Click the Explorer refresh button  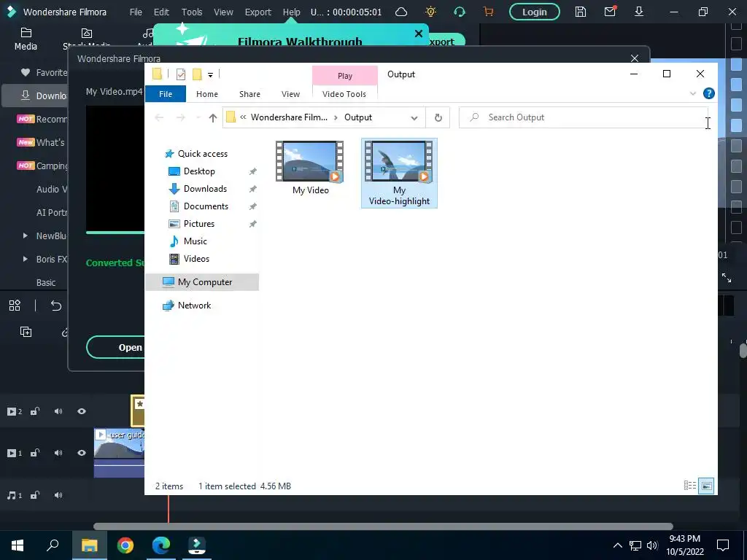(438, 117)
